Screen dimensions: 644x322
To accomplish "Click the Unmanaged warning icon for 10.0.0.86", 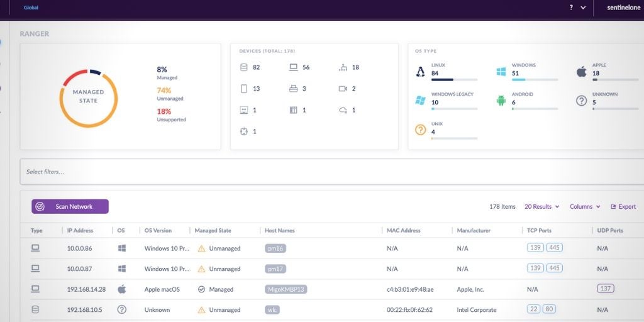I will point(201,248).
